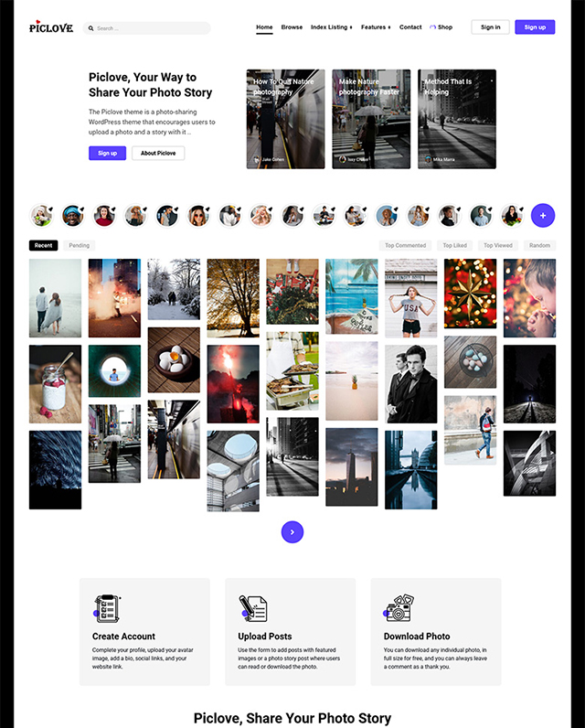Click the Upload Posts pencil icon

pos(253,608)
